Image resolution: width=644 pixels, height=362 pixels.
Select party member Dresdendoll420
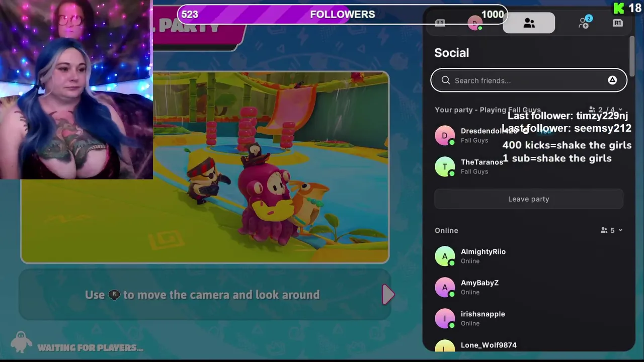[529, 135]
